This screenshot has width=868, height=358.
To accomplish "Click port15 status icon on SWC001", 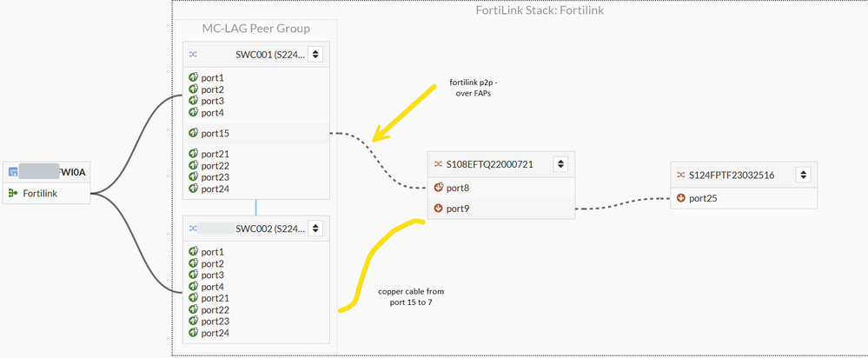I will tap(194, 133).
